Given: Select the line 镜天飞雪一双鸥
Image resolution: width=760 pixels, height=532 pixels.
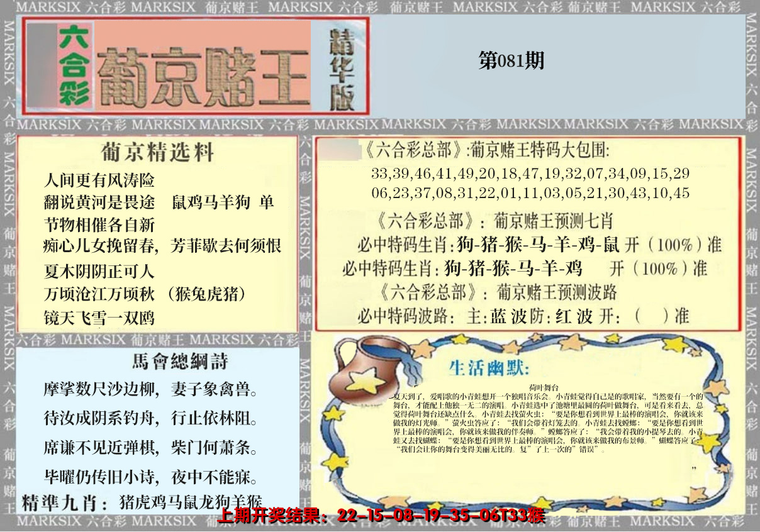Looking at the screenshot, I should (99, 318).
